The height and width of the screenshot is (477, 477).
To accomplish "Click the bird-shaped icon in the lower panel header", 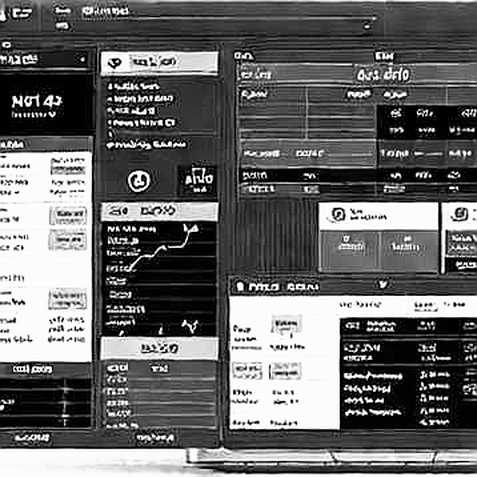I will tap(383, 284).
